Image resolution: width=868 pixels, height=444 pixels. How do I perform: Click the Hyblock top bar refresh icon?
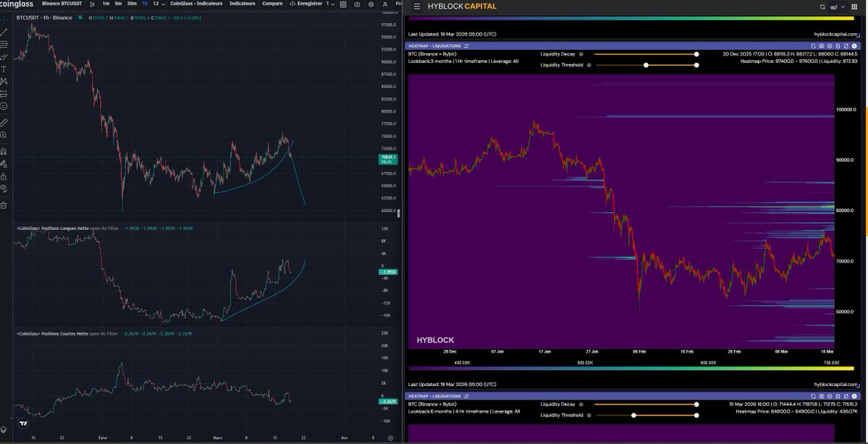click(x=822, y=7)
